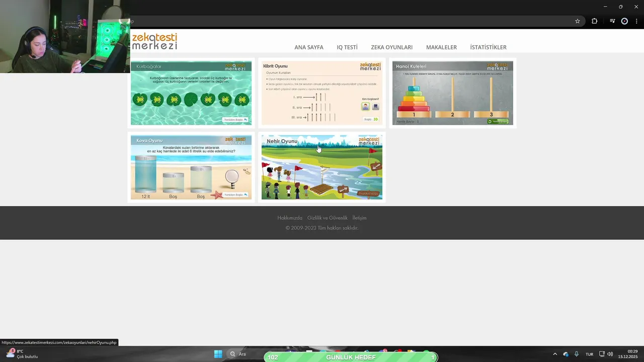This screenshot has height=362, width=644.
Task: Open the Windows Start menu
Action: click(218, 354)
